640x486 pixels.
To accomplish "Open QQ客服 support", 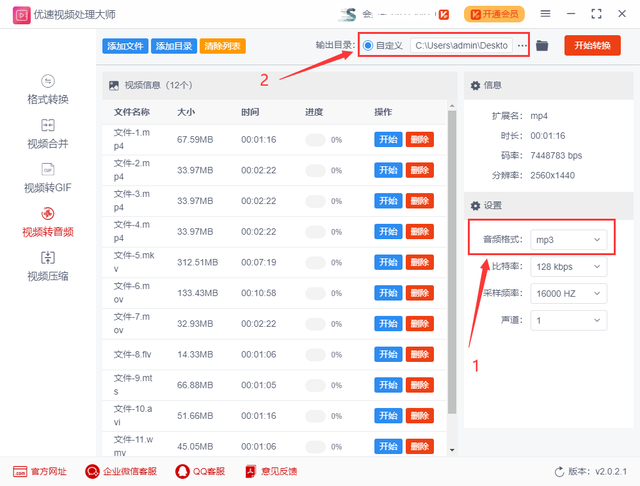I will (200, 471).
